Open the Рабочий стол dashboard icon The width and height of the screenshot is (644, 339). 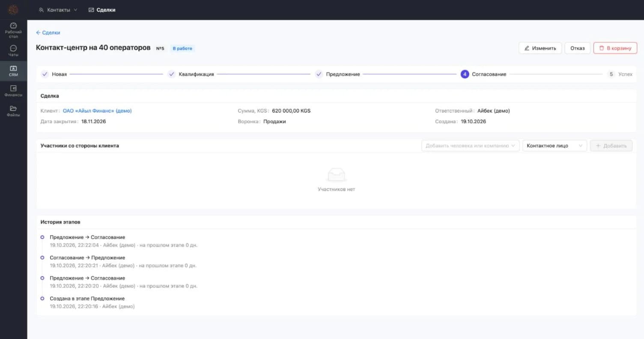click(x=13, y=26)
